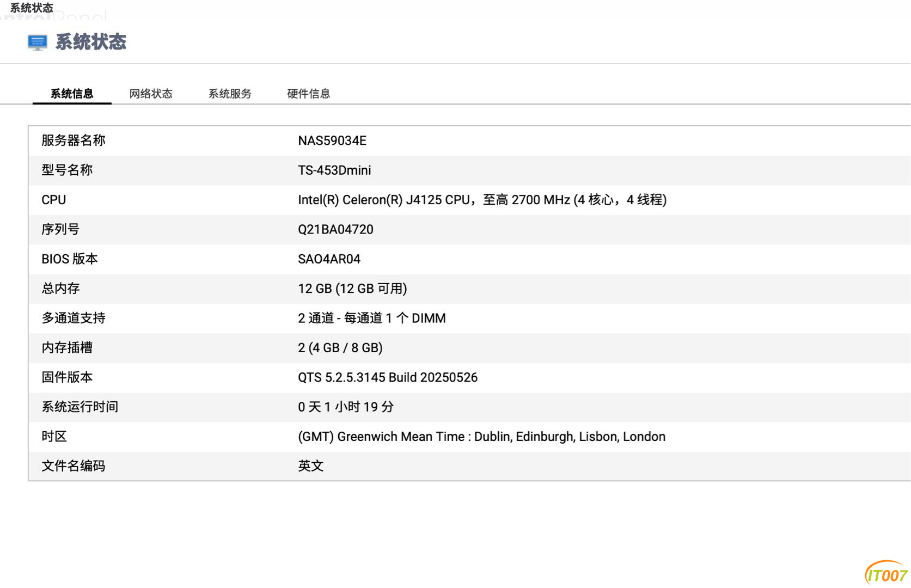Click the 系统运行时间 label
Screen dimensions: 911x588
pyautogui.click(x=80, y=407)
